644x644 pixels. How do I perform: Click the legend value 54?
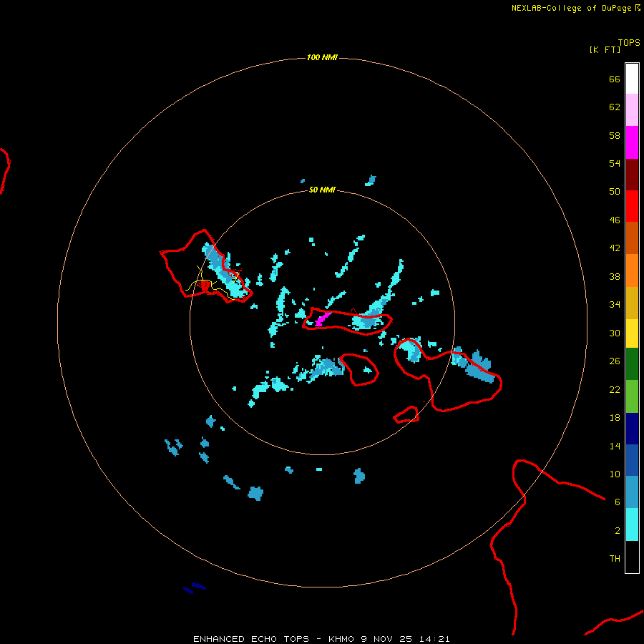pyautogui.click(x=615, y=163)
